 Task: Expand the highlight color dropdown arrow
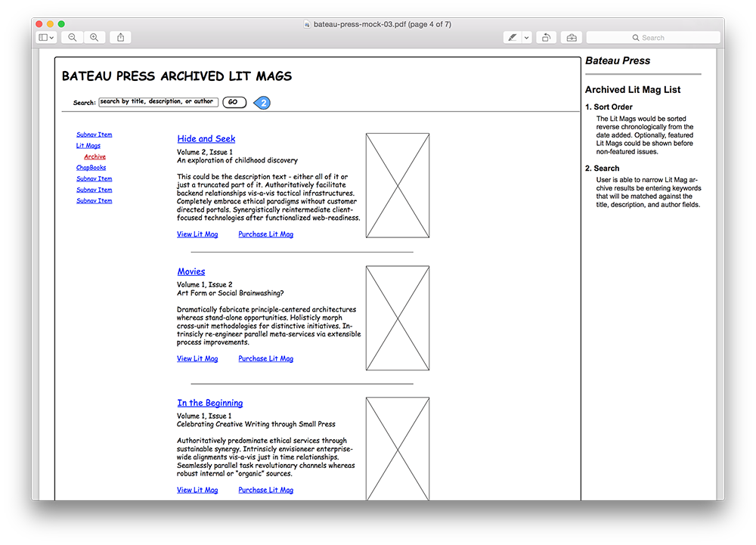527,37
